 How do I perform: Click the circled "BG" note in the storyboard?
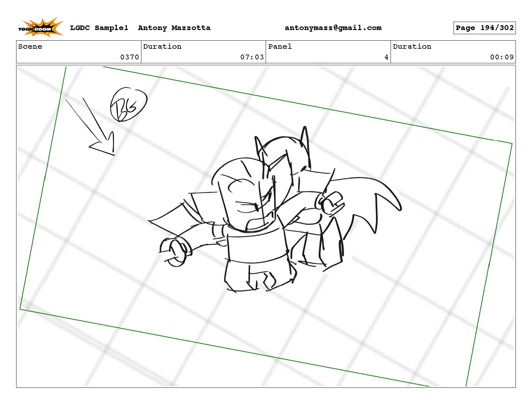pos(128,104)
